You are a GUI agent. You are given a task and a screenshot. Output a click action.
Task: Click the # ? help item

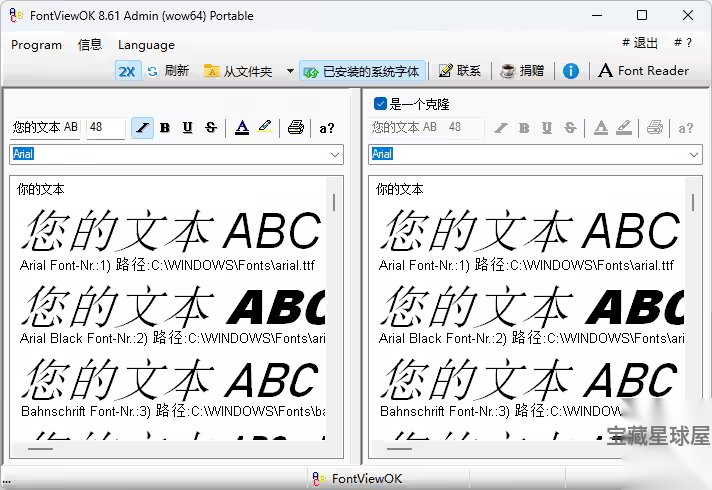tap(683, 43)
